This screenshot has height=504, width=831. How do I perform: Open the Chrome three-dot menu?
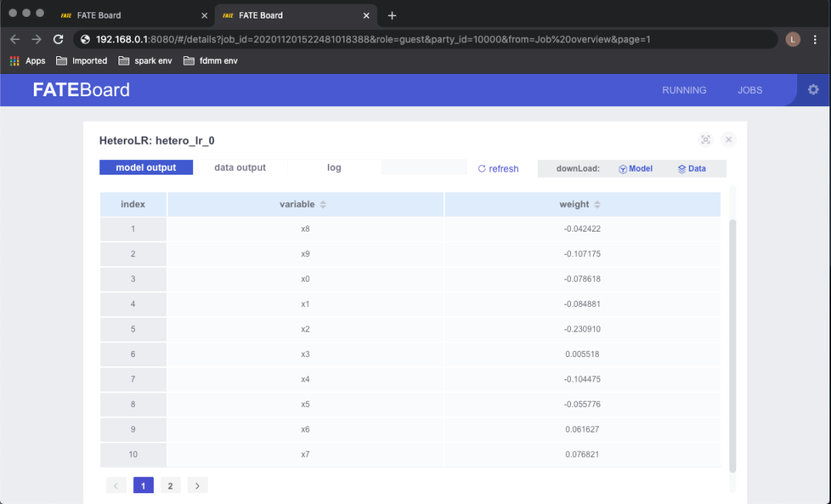click(815, 39)
